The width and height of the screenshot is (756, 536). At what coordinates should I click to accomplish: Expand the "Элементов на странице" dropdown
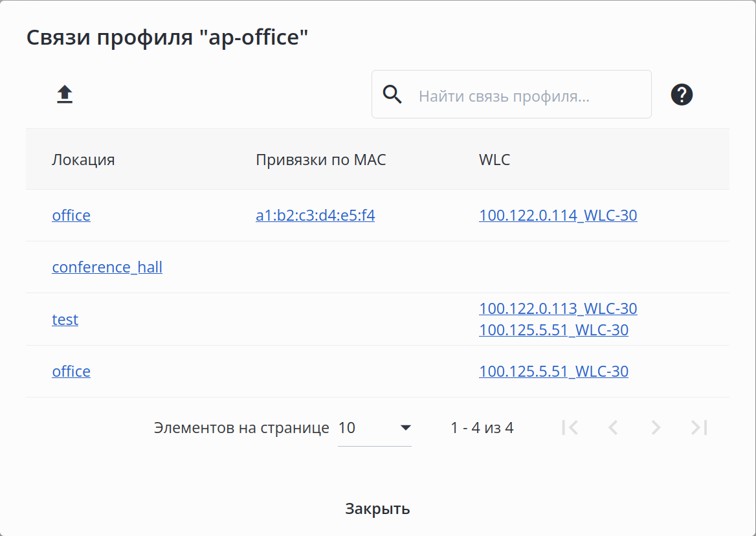(375, 428)
